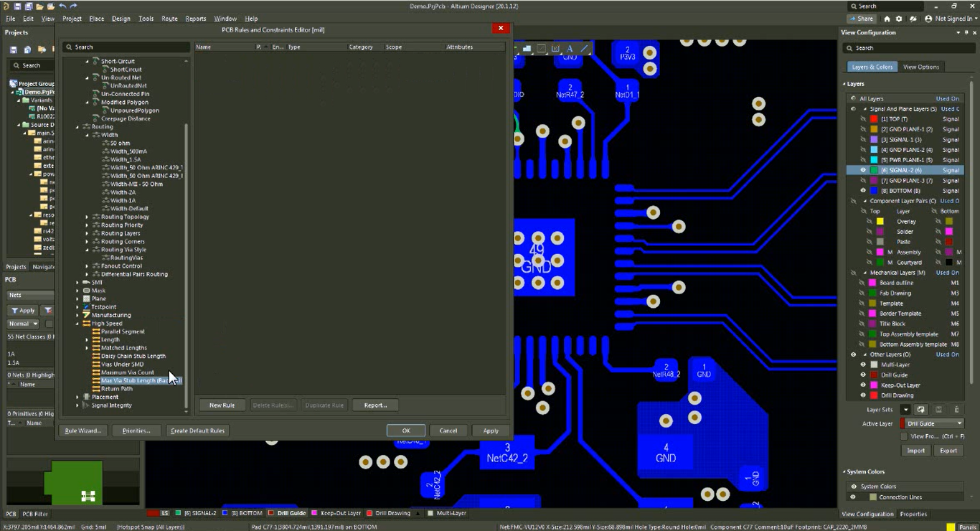The height and width of the screenshot is (531, 980).
Task: Click the Undo arrow in title bar
Action: 62,6
